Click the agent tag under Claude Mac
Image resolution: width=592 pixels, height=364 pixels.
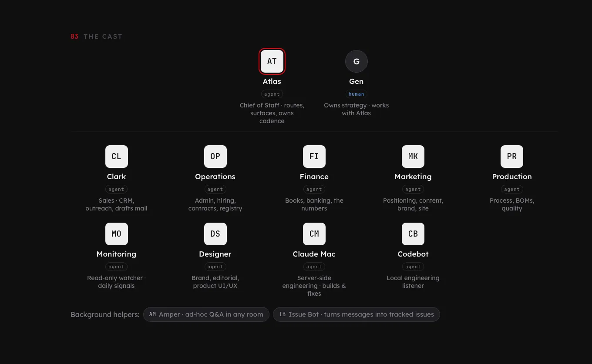point(314,267)
